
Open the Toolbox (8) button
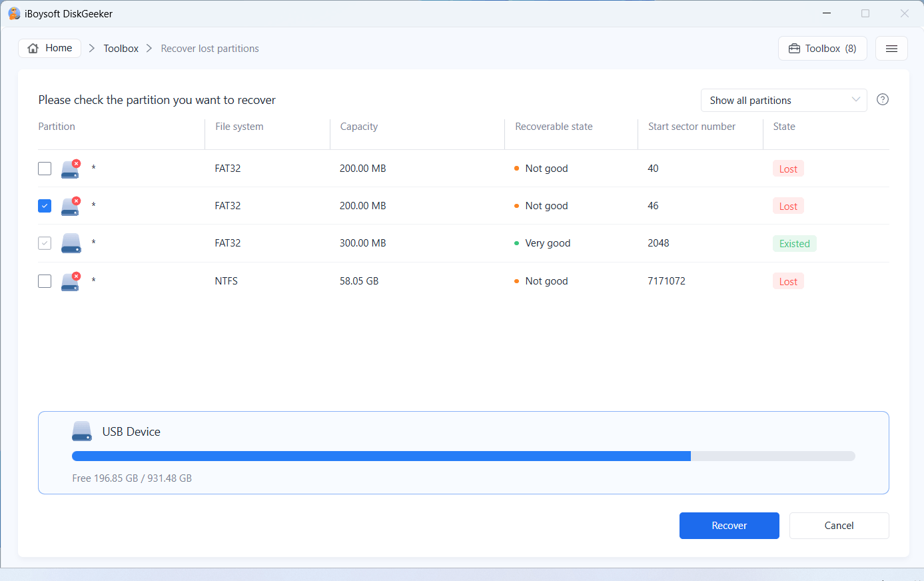point(823,49)
